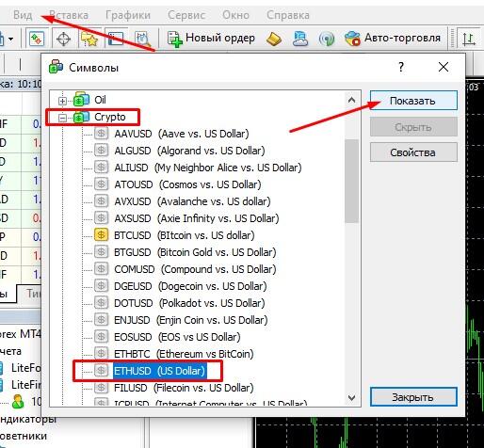Click the Market Watch toolbar icon

click(37, 39)
